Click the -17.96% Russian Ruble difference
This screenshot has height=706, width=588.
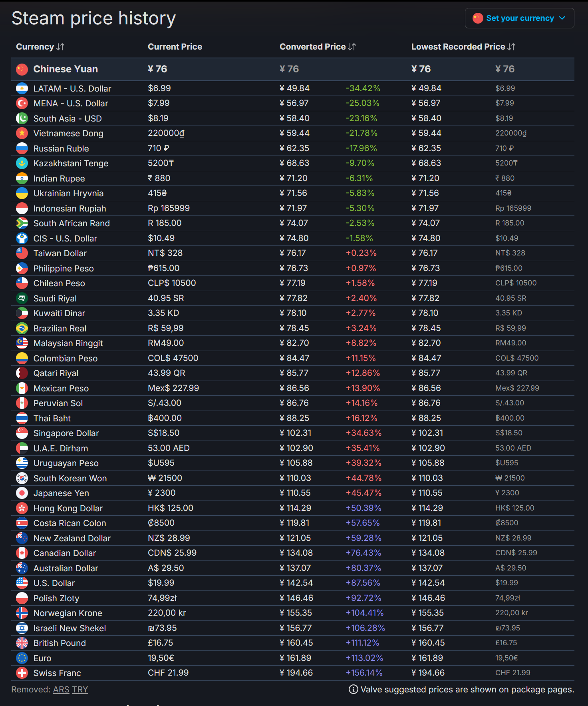[361, 148]
